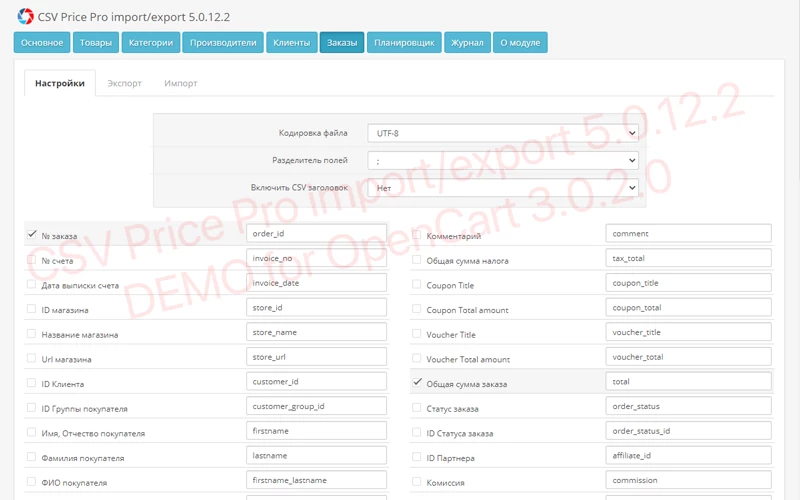The width and height of the screenshot is (800, 500).
Task: Open the Кодировка файла dropdown
Action: coord(503,133)
